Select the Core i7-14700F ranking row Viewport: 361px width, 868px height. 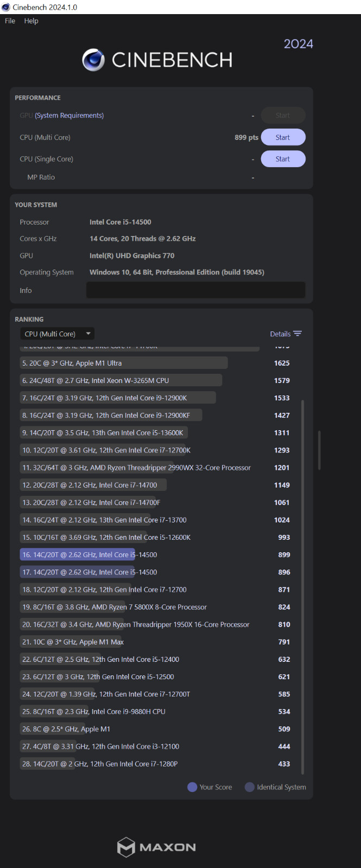click(156, 502)
